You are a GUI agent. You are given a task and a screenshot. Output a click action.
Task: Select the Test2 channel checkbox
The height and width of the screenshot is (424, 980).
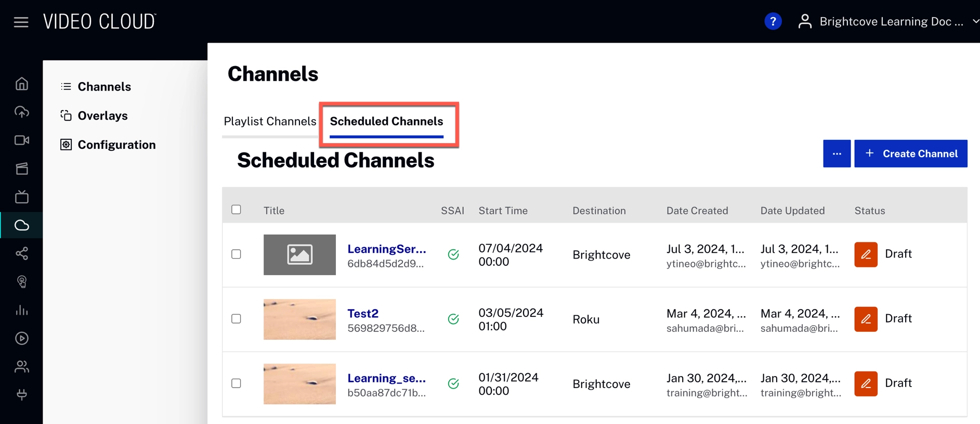tap(236, 319)
